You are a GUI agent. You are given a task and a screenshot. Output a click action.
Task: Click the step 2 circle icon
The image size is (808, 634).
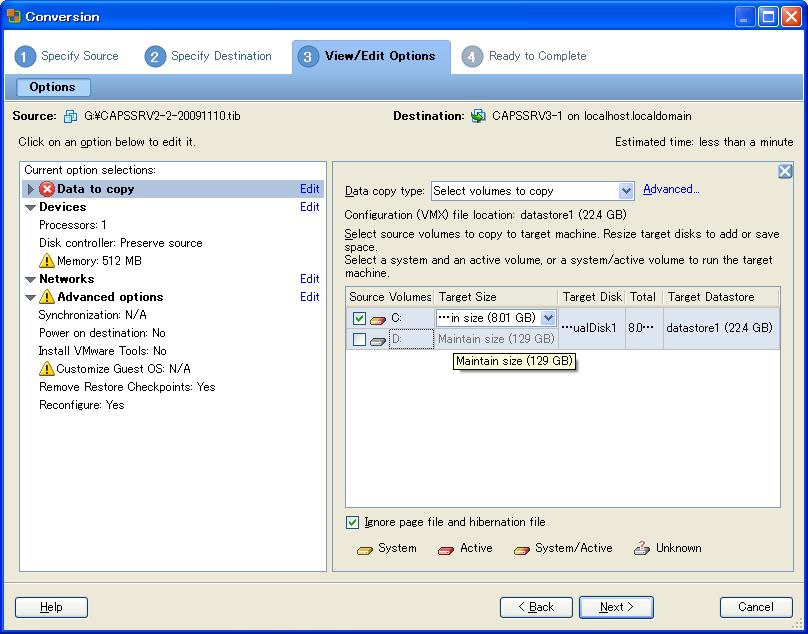coord(155,57)
